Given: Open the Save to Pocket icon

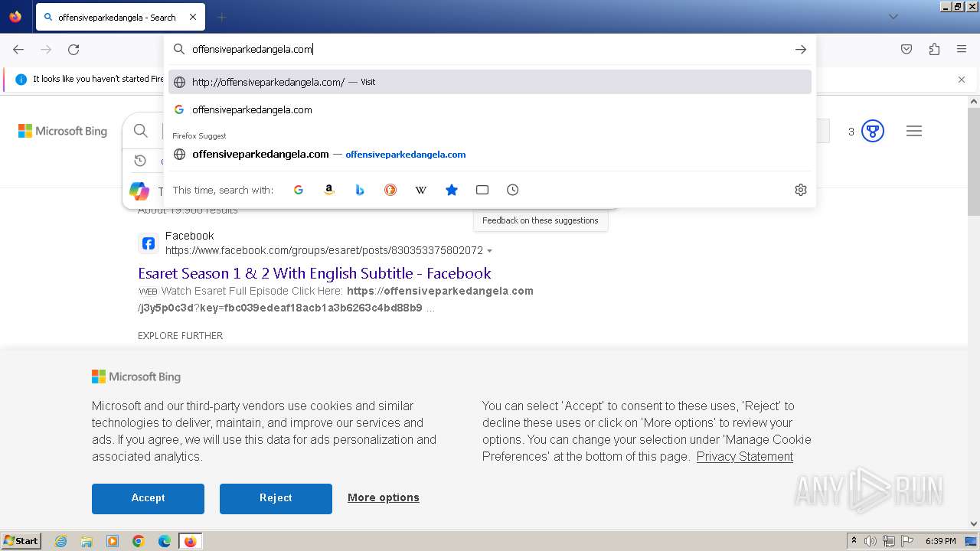Looking at the screenshot, I should tap(906, 49).
